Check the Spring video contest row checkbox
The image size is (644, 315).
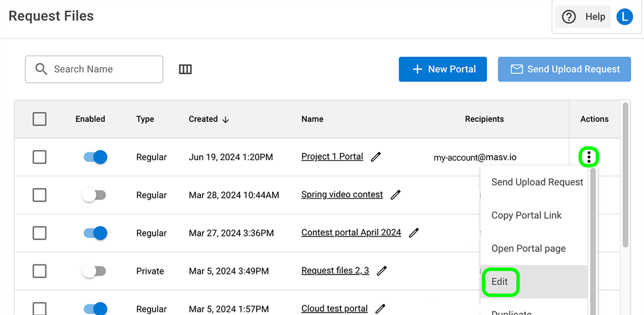click(x=40, y=195)
